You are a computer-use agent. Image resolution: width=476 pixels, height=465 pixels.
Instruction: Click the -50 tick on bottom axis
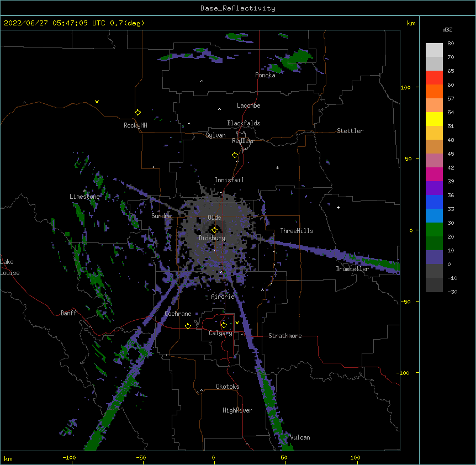(x=141, y=457)
